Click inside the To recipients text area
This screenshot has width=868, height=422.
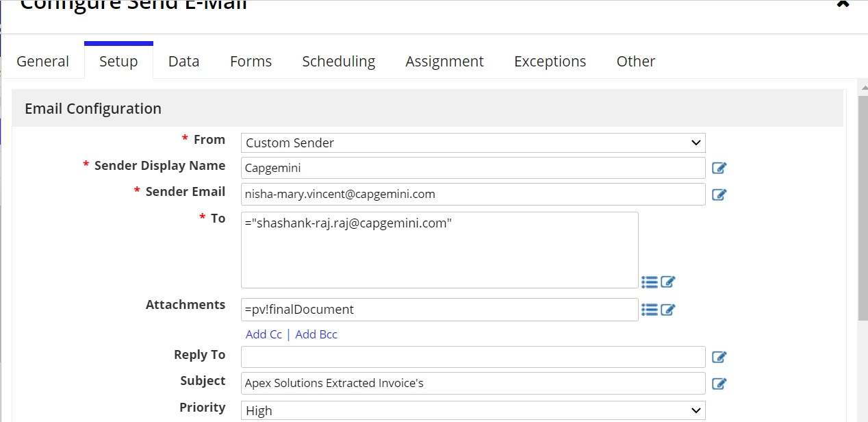click(x=439, y=250)
